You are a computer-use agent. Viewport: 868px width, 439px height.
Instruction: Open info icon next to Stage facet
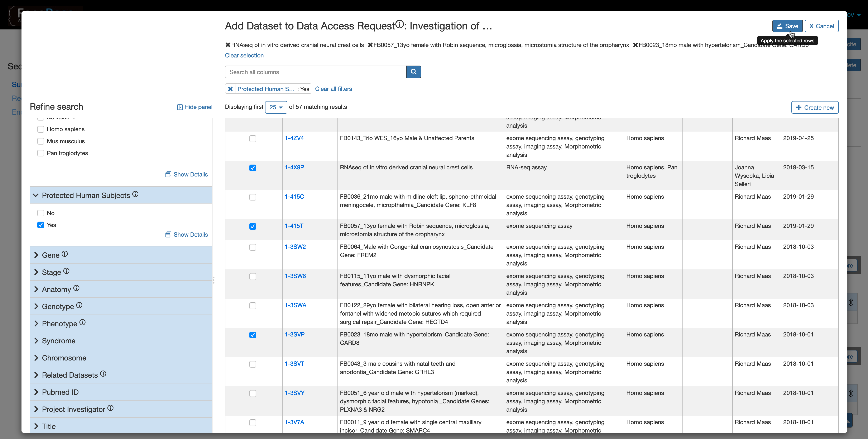(x=66, y=271)
